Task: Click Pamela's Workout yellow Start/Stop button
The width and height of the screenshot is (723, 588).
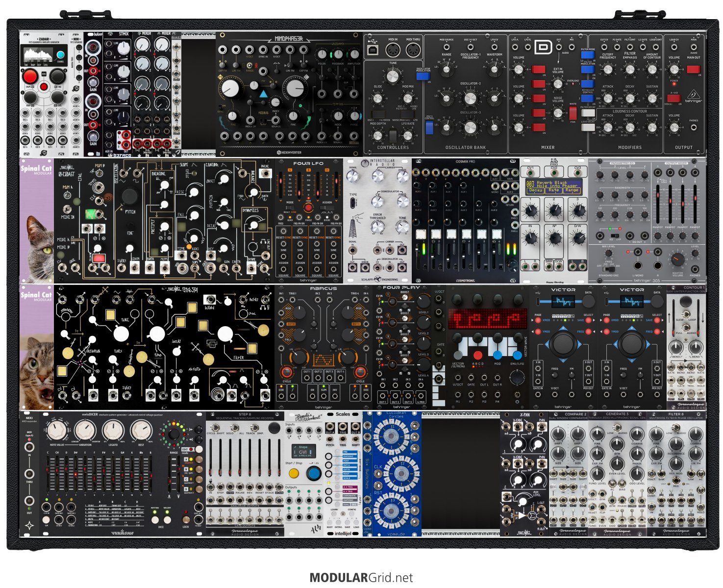Action: coord(294,473)
